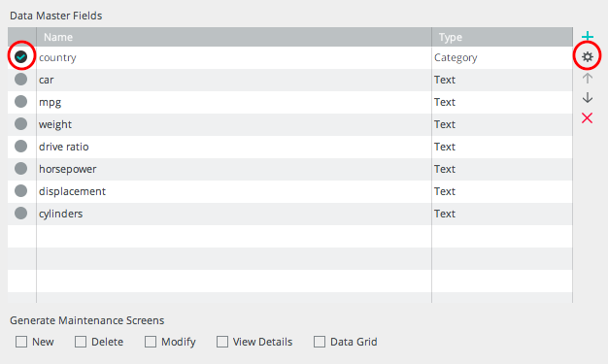Select the displacement field radio button

21,190
